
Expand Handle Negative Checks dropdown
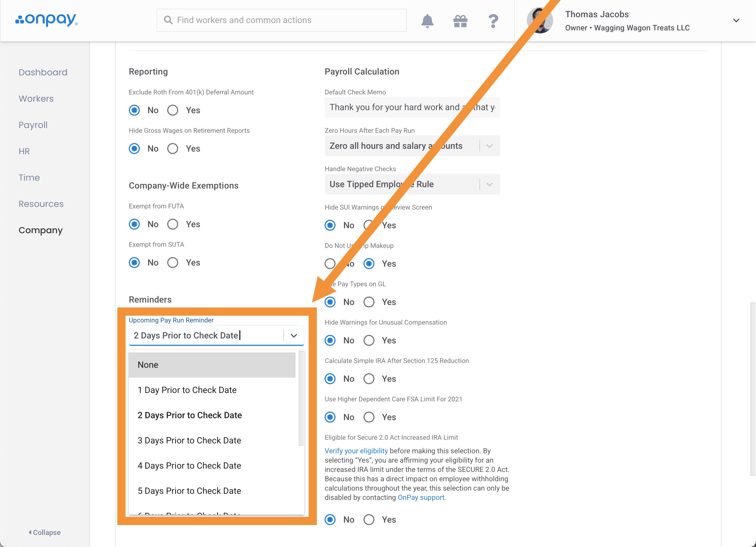(x=489, y=184)
